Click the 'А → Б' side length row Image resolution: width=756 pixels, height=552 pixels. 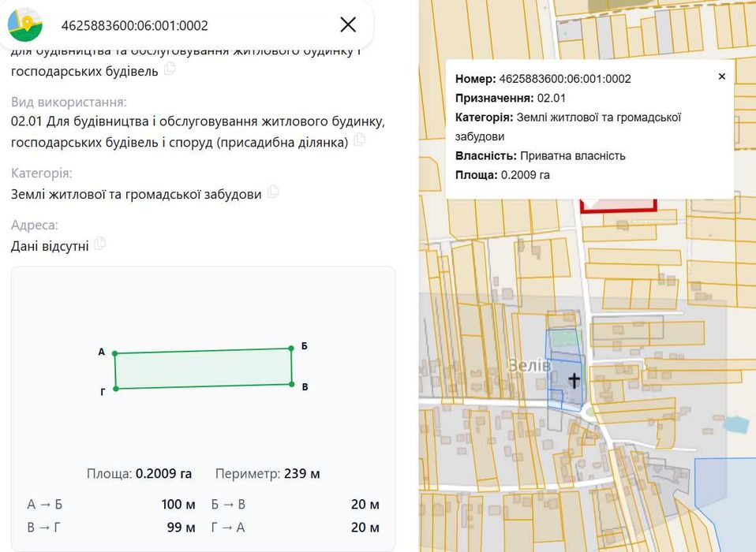coord(111,505)
